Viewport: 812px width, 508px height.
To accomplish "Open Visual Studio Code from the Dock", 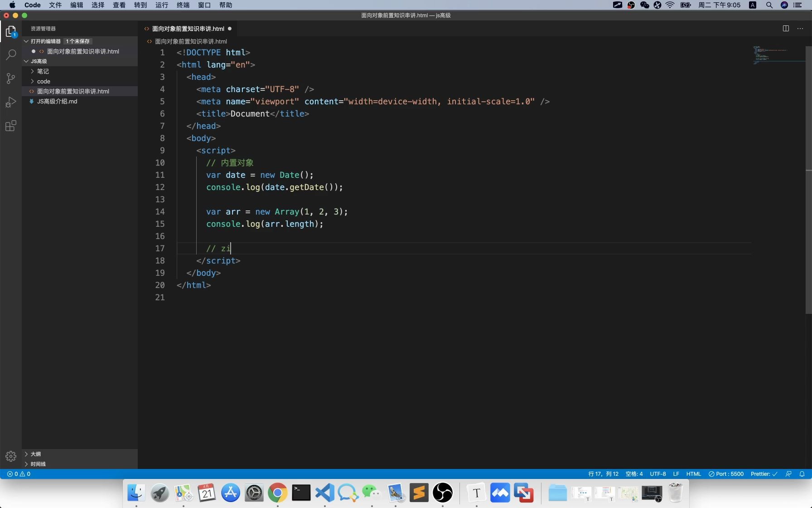I will [325, 493].
